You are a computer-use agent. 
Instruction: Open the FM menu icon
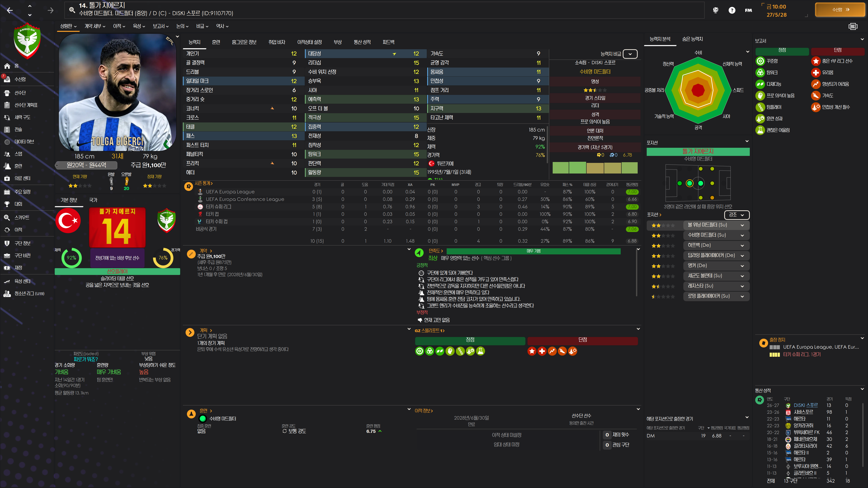(x=748, y=10)
